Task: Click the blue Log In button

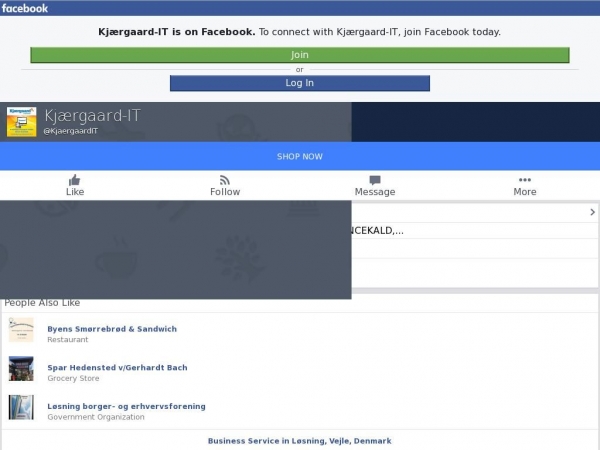Action: coord(300,83)
